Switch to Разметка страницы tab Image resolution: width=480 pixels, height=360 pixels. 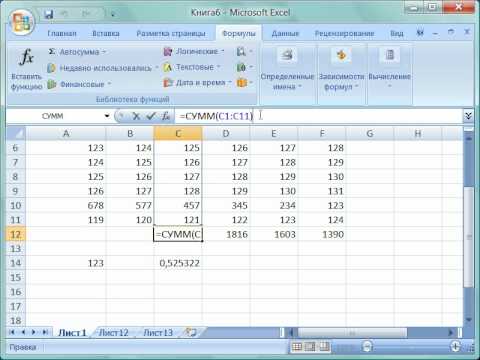click(x=171, y=34)
